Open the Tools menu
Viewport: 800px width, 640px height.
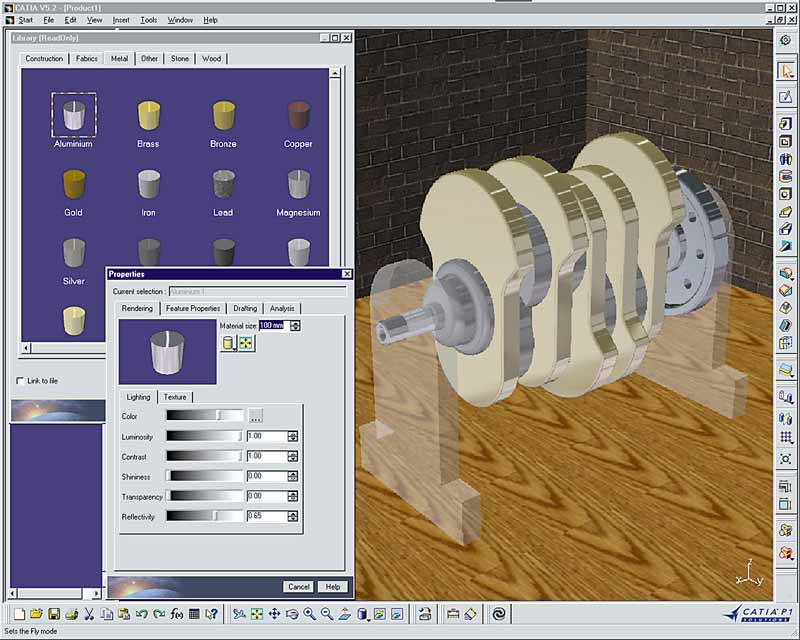(x=148, y=20)
